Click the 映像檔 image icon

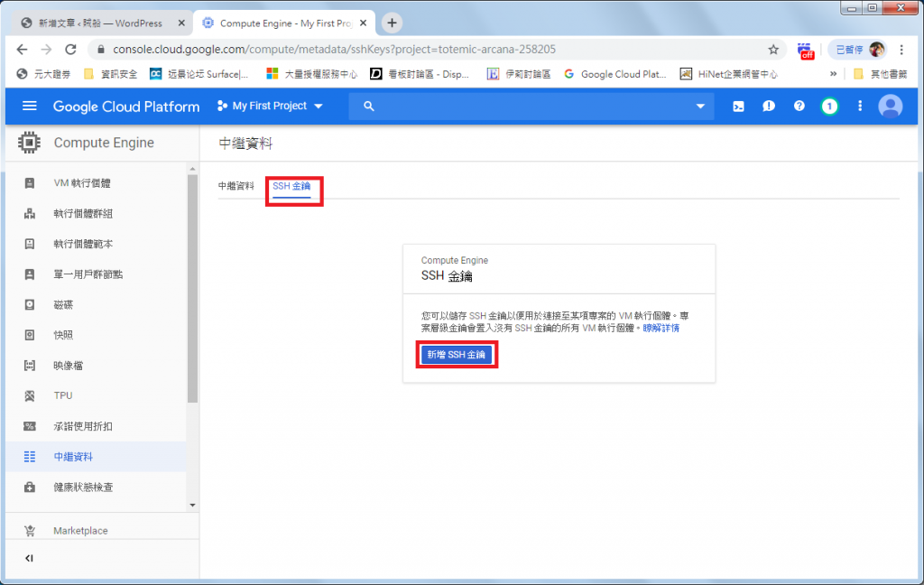(x=30, y=366)
